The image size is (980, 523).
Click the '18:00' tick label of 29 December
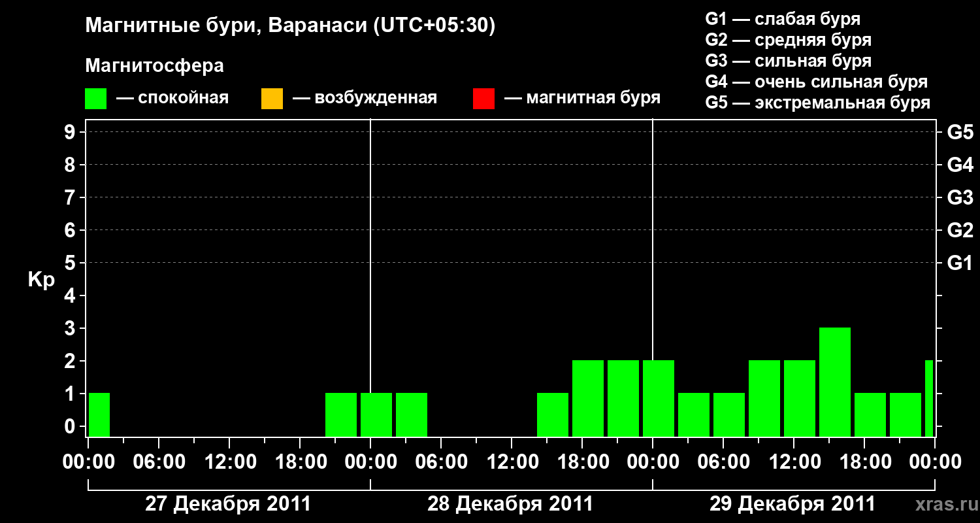click(864, 462)
